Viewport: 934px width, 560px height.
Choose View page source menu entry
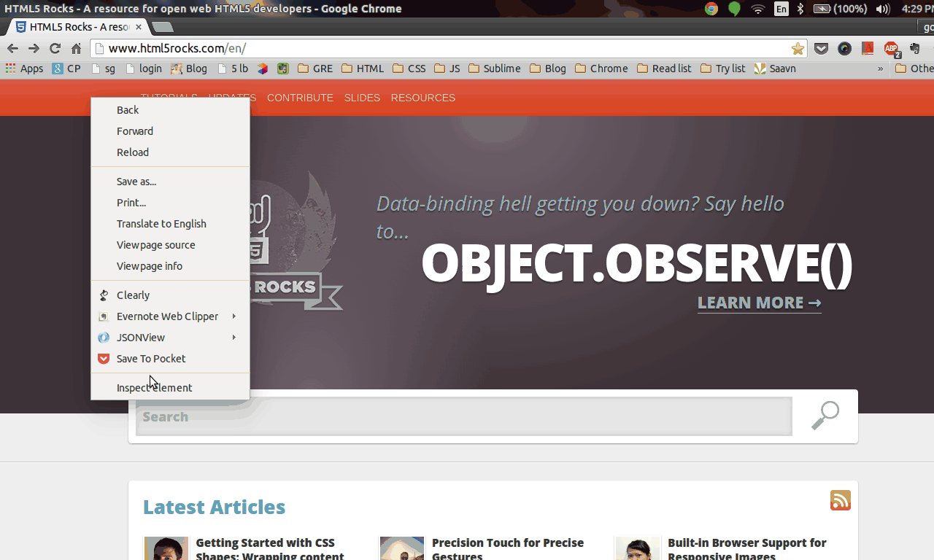[x=155, y=245]
